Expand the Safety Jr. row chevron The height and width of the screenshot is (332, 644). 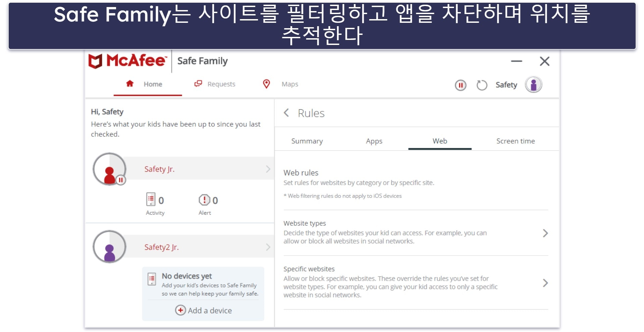[268, 169]
